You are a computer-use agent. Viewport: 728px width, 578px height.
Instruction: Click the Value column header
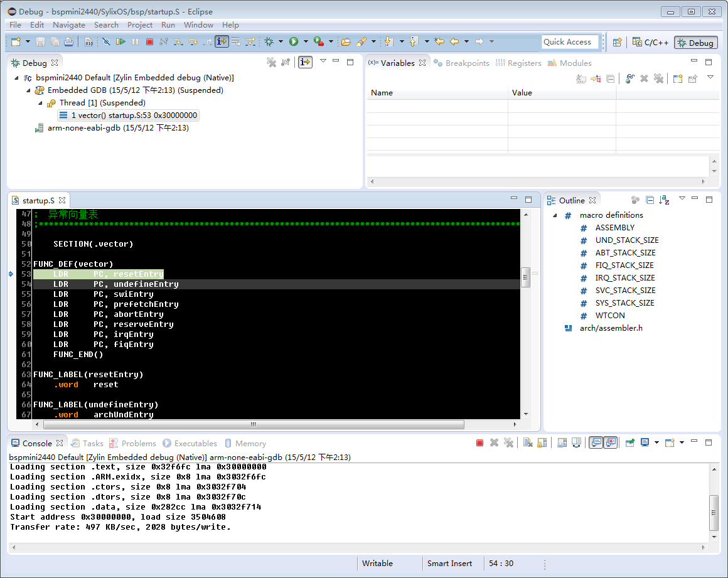562,93
